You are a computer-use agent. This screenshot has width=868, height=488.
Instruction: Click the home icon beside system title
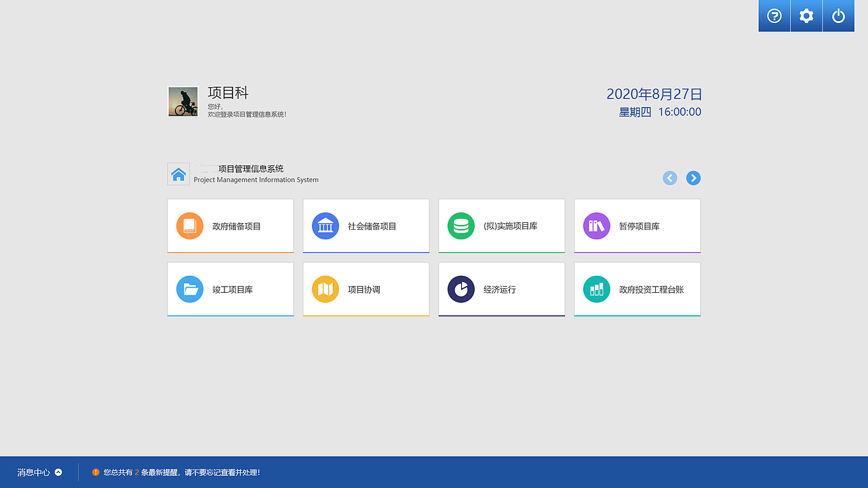[178, 174]
